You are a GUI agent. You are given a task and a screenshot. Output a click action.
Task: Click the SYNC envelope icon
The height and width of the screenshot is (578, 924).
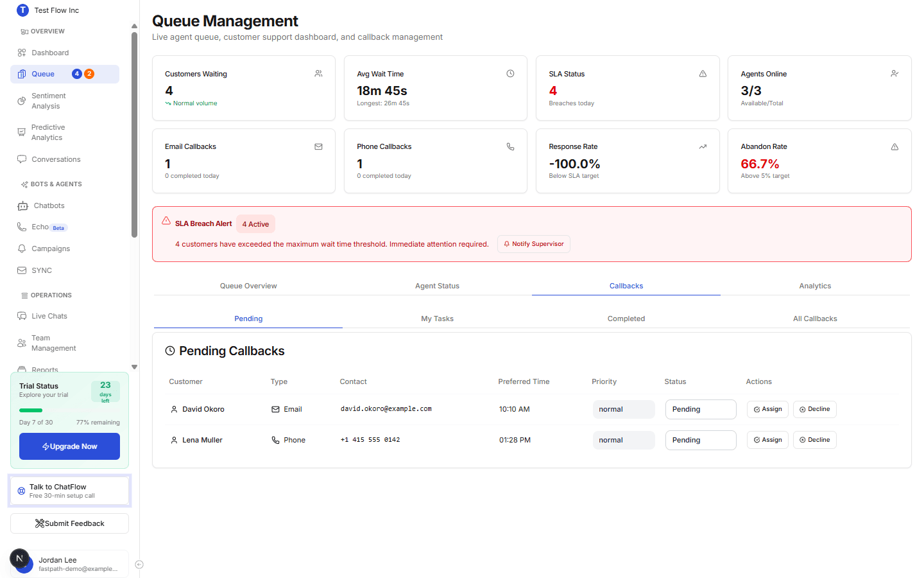click(22, 270)
